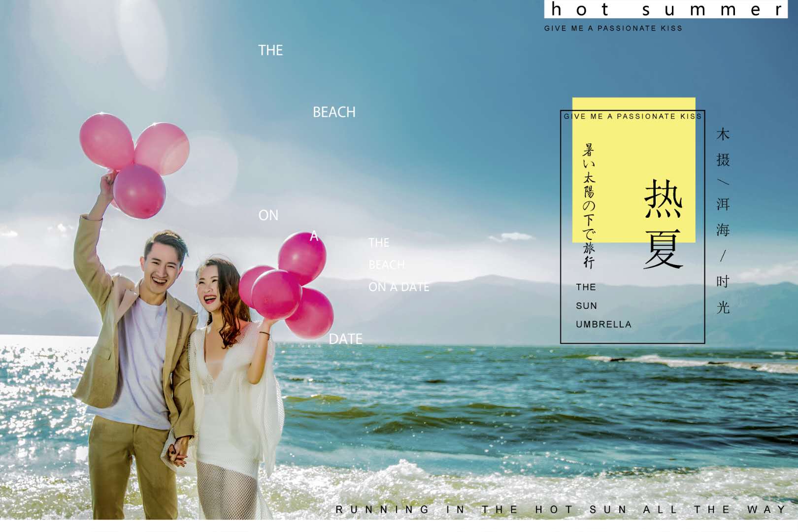Select the pink balloons held by the woman
This screenshot has width=798, height=532.
pyautogui.click(x=291, y=286)
